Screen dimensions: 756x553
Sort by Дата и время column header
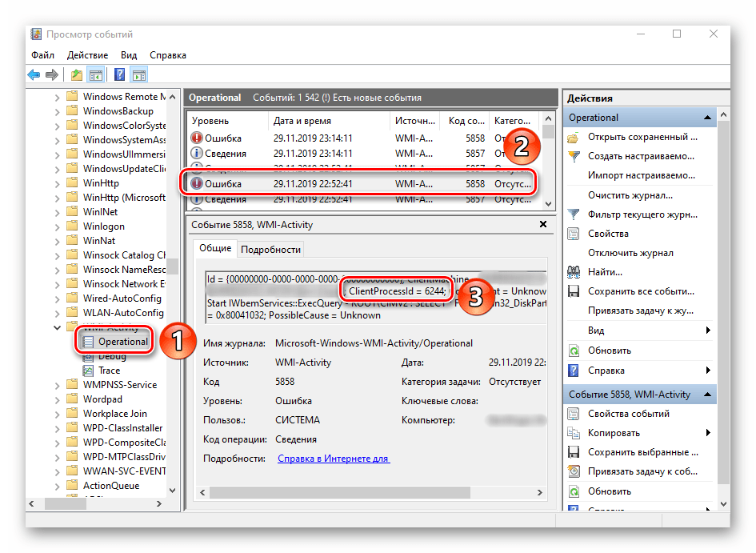pos(328,121)
